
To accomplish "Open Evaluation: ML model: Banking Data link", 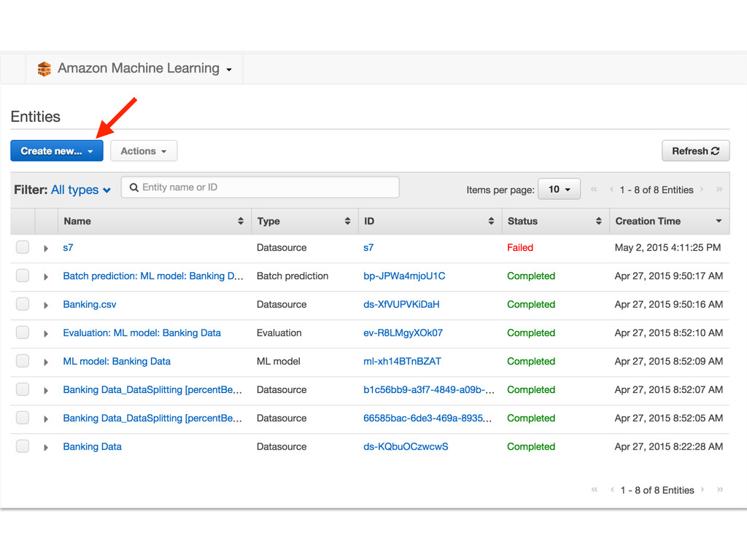I will tap(142, 332).
